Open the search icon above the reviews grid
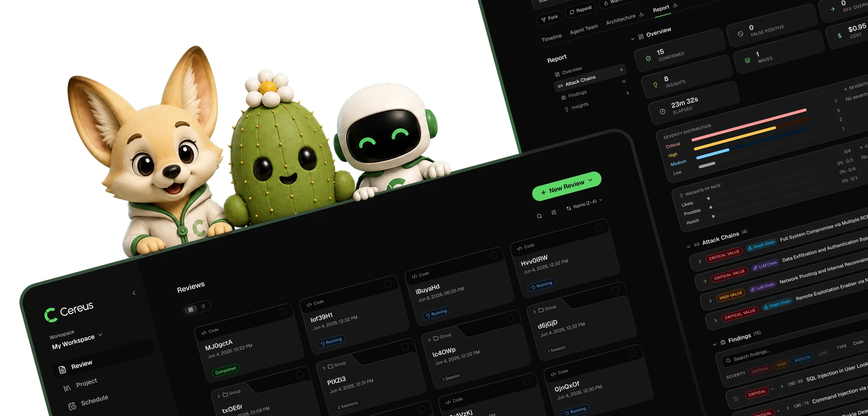Screen dimensions: 868x416 (x=539, y=216)
